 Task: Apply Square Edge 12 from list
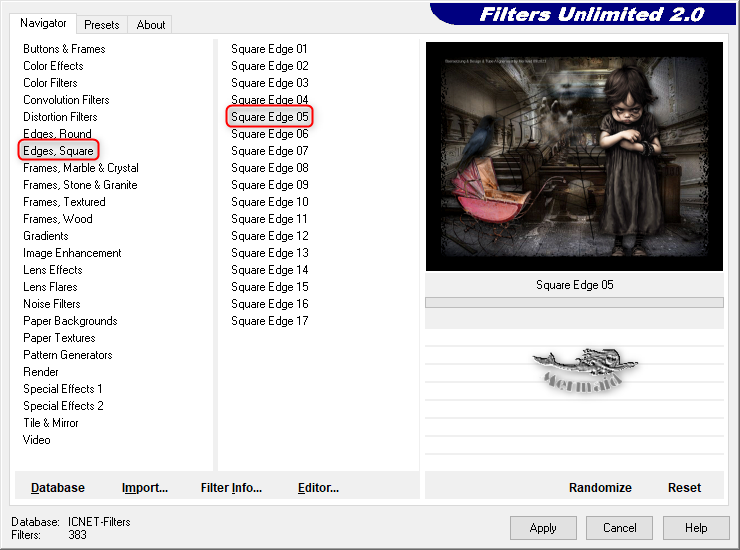(x=270, y=236)
